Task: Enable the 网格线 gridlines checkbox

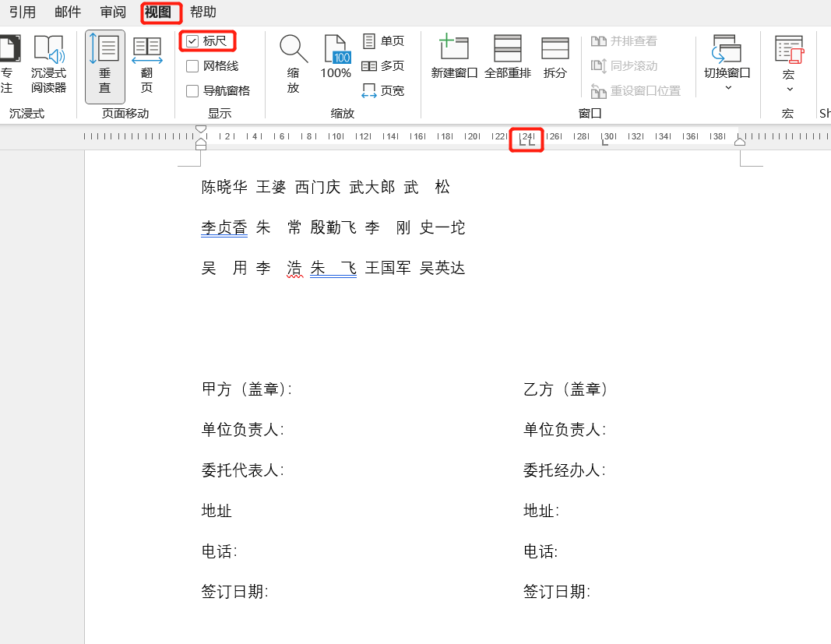Action: tap(192, 65)
